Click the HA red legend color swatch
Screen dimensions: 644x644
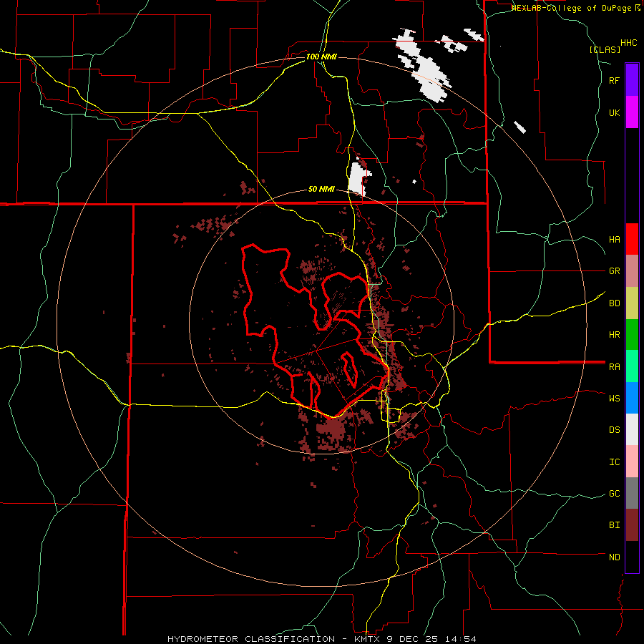click(x=632, y=239)
